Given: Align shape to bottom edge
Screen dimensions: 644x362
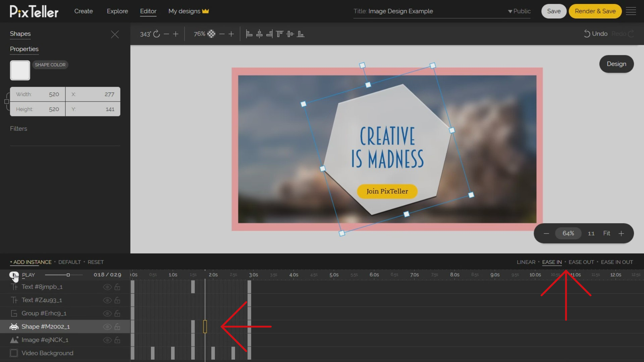Looking at the screenshot, I should (301, 34).
